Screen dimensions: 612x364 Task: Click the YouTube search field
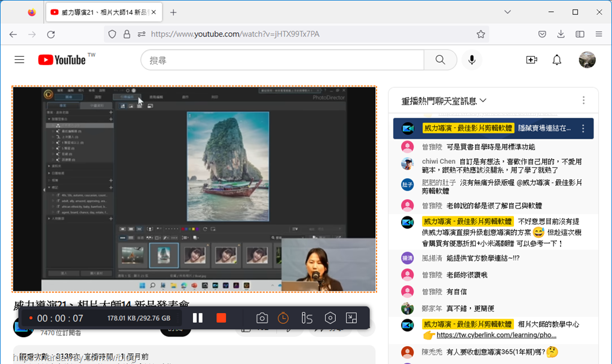click(282, 60)
